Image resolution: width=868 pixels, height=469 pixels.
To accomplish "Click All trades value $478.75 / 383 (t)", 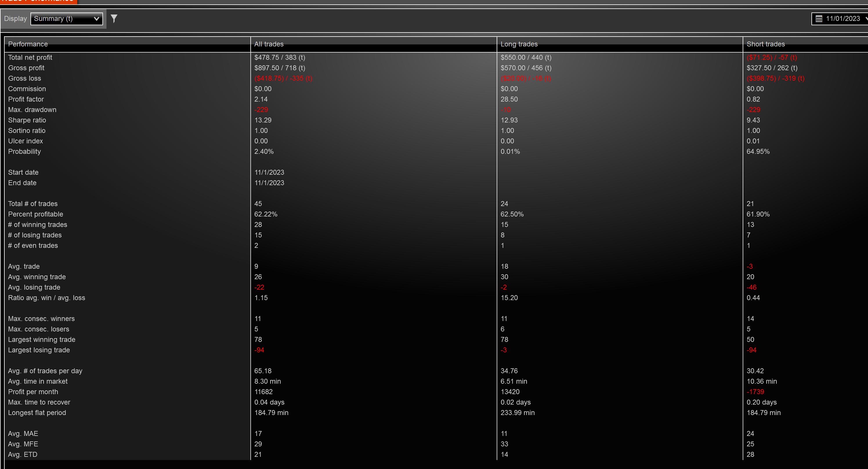I will tap(280, 57).
